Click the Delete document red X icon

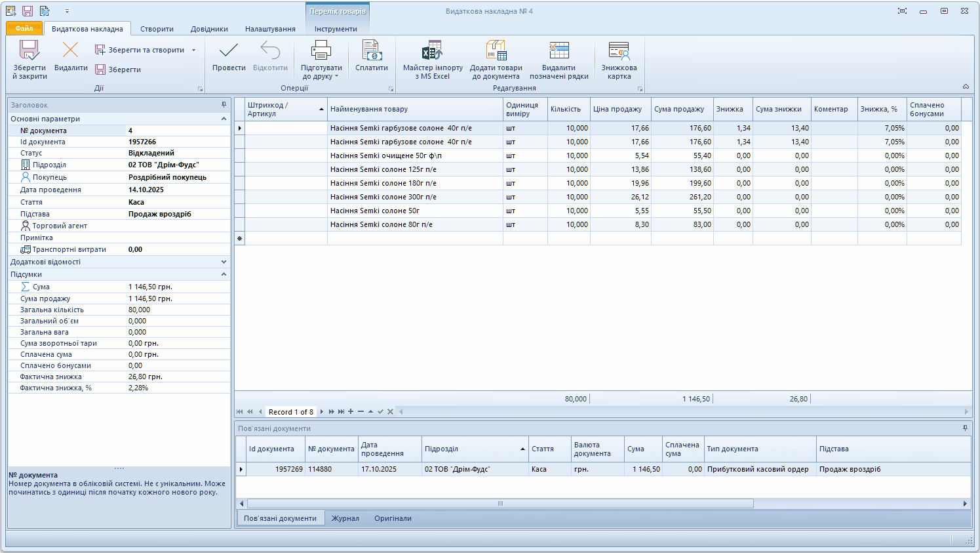(x=70, y=51)
